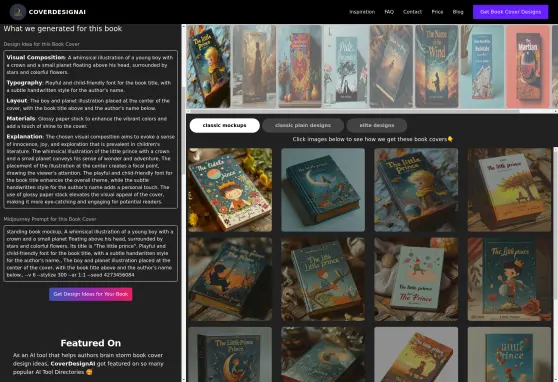Open the red-edged book mockup, third row
The image size is (558, 382).
[323, 354]
